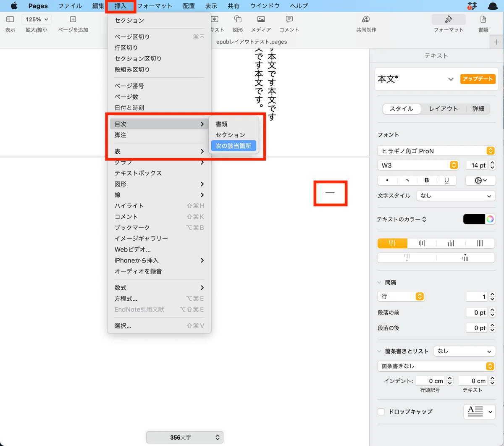The height and width of the screenshot is (446, 504).
Task: Open the 挿入 menu in menu bar
Action: point(121,6)
